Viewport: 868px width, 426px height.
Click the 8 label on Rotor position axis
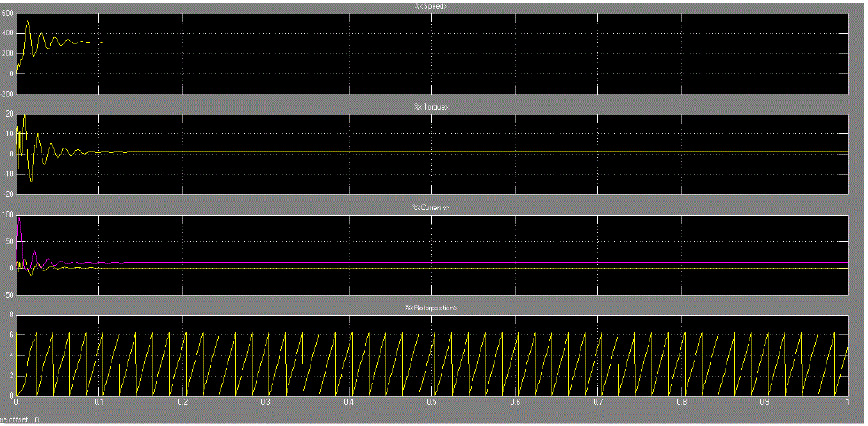pos(10,315)
